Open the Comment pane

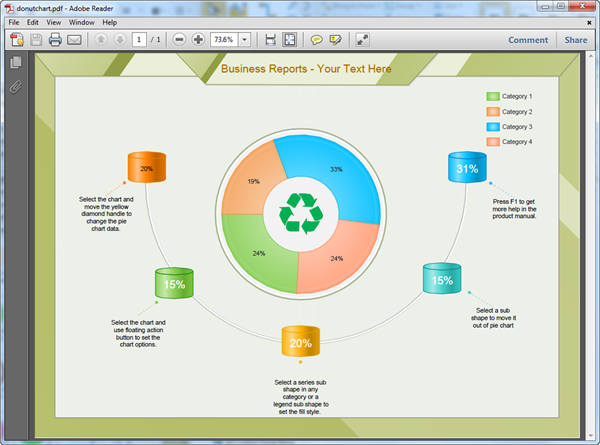pos(528,40)
